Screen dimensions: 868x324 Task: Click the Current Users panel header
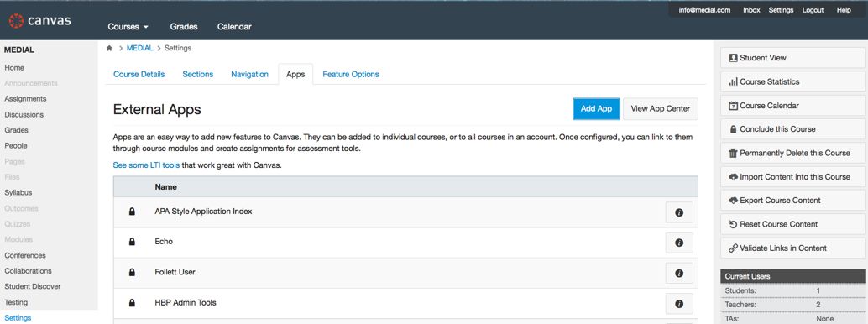coord(794,276)
